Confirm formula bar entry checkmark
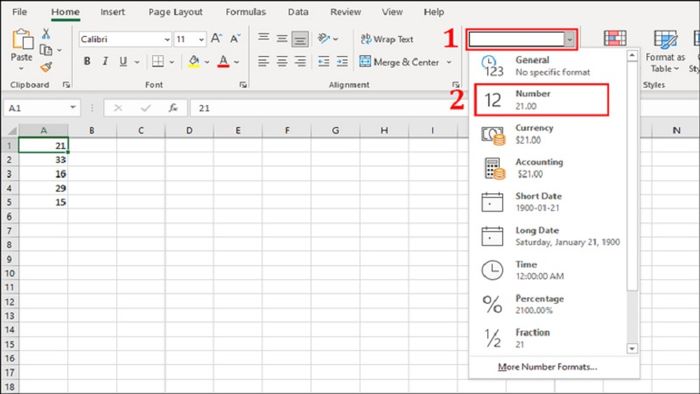Image resolution: width=700 pixels, height=394 pixels. 146,108
